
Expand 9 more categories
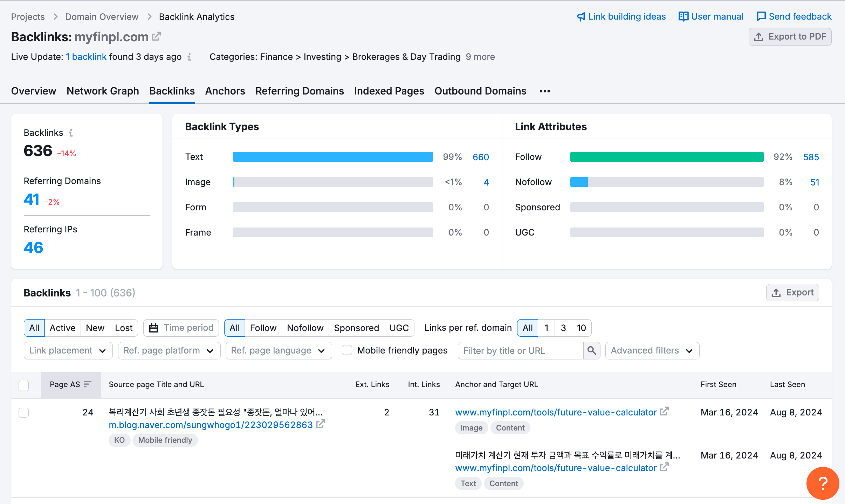tap(480, 57)
